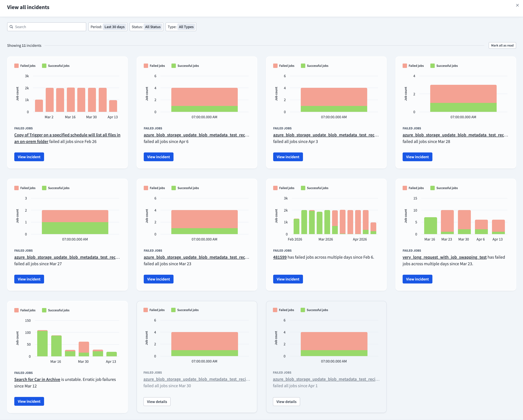This screenshot has width=523, height=420.
Task: Open the Status All Status dropdown
Action: [x=146, y=27]
